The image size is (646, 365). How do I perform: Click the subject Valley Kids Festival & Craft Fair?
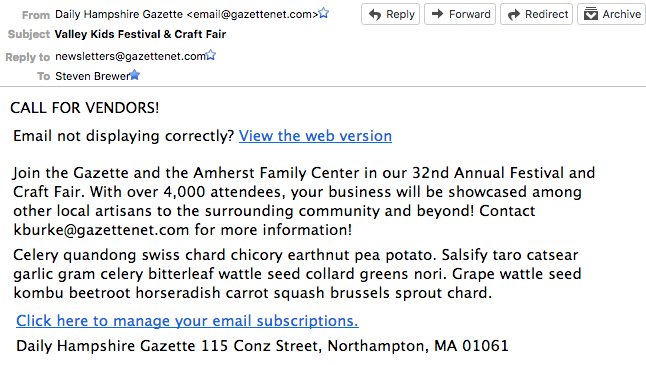pos(140,34)
